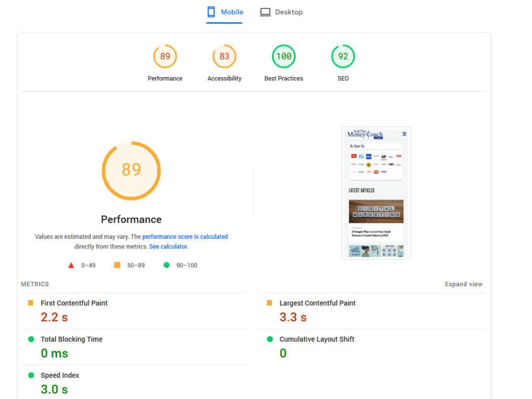
Task: Switch to the Desktop tab
Action: pyautogui.click(x=281, y=12)
